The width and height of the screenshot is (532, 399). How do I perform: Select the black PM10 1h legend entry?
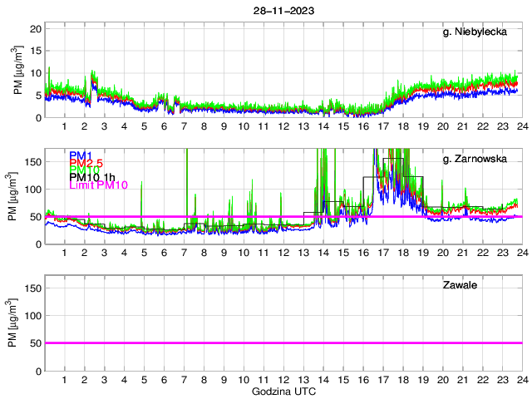click(x=92, y=177)
